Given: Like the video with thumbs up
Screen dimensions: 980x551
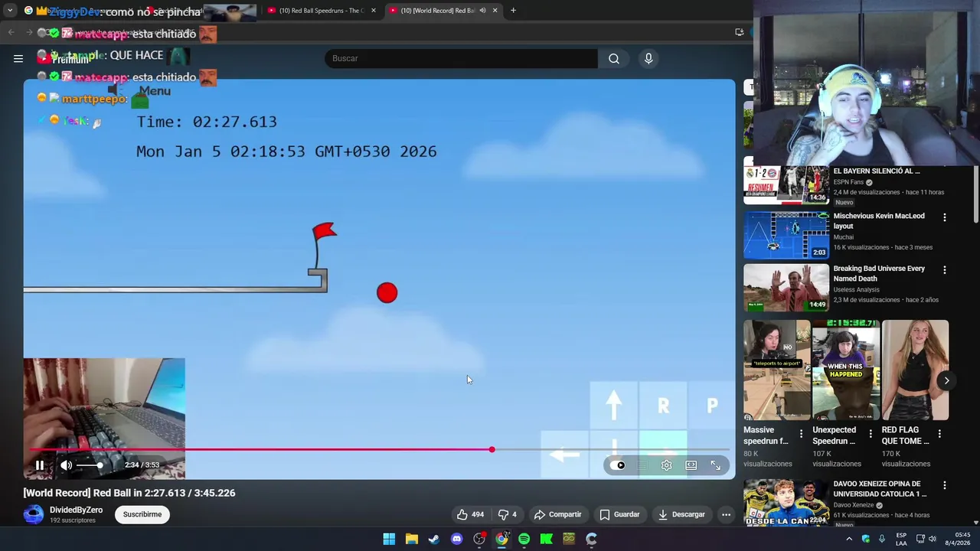Looking at the screenshot, I should tap(470, 514).
